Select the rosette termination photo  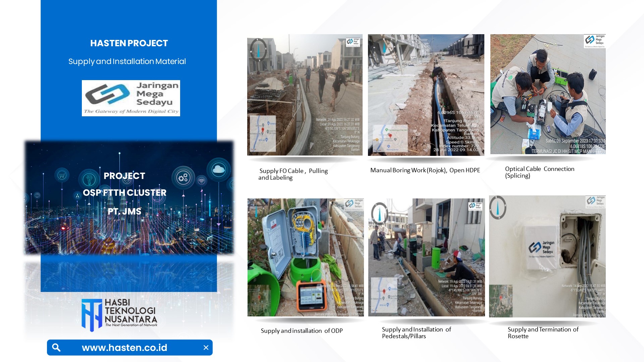(x=547, y=256)
